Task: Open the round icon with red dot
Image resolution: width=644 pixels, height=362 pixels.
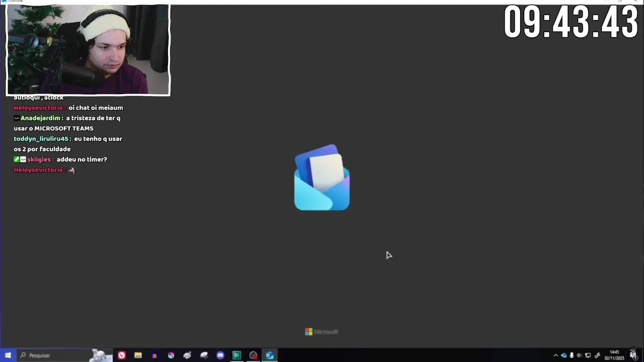Action: point(253,355)
